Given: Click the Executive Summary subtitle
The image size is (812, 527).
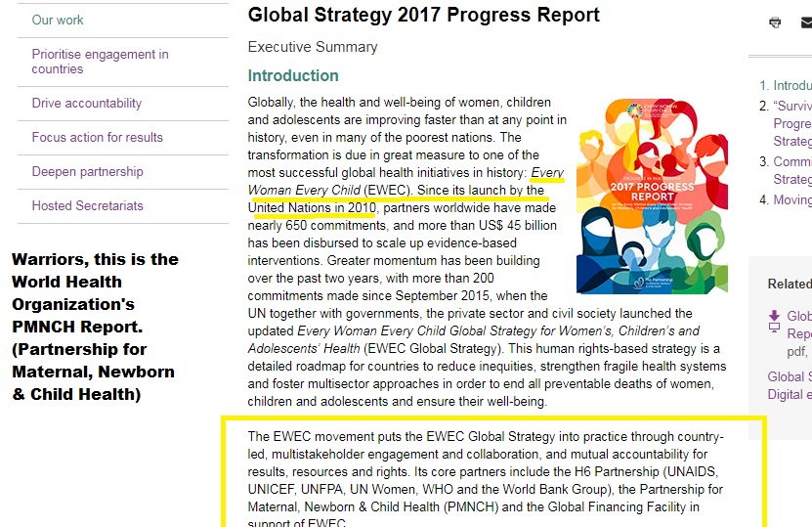Looking at the screenshot, I should coord(313,47).
